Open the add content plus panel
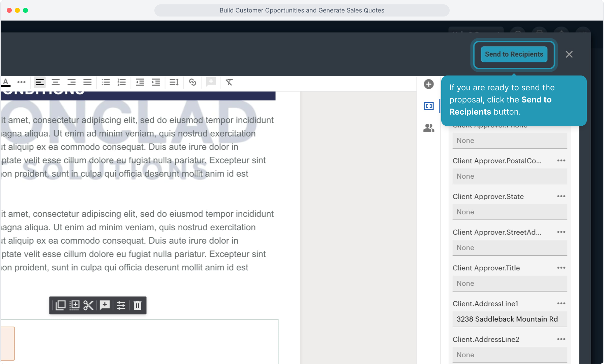The height and width of the screenshot is (364, 604). (429, 84)
